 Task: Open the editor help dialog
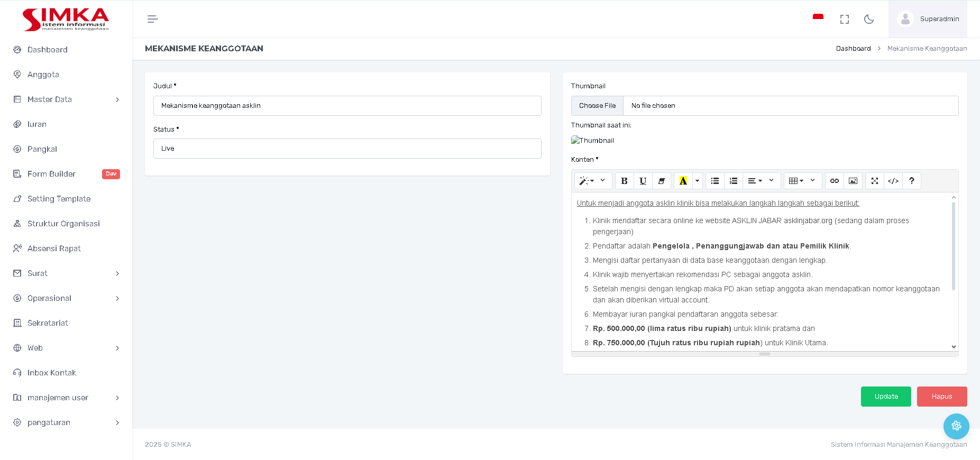[911, 181]
